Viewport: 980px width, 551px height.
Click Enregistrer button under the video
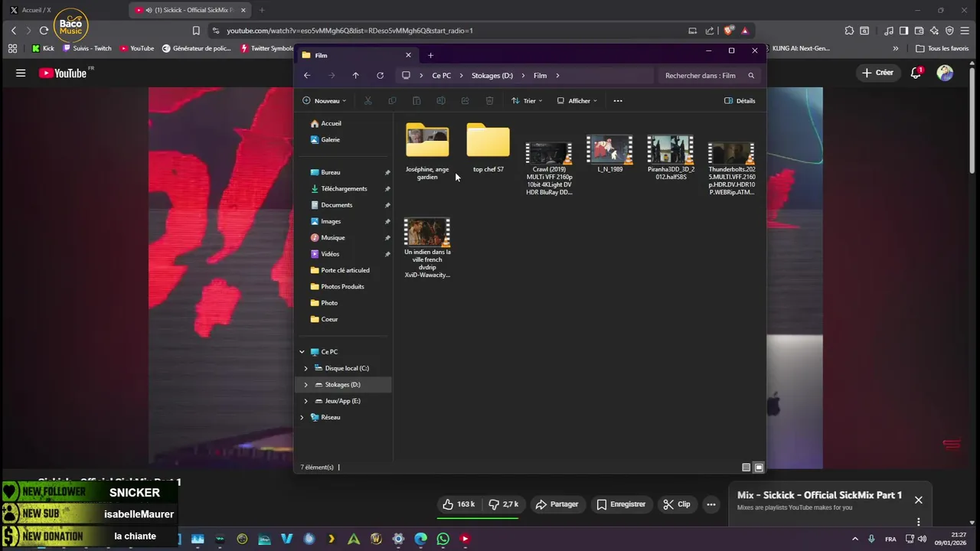[621, 504]
